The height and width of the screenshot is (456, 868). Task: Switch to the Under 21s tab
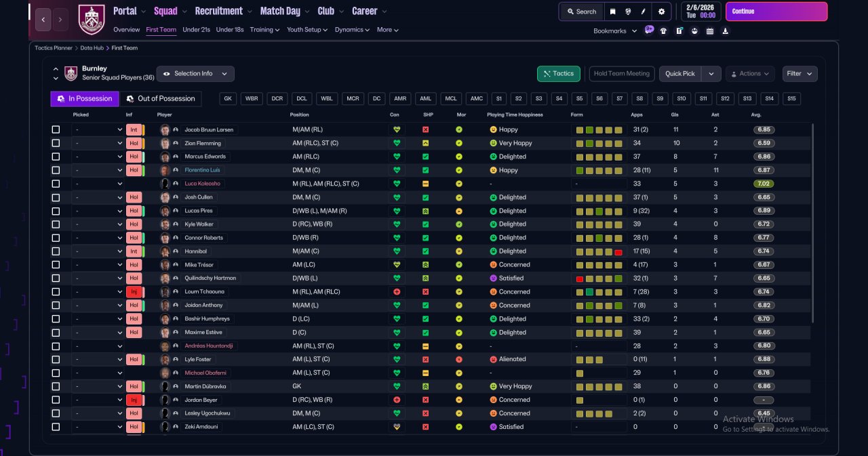[196, 30]
